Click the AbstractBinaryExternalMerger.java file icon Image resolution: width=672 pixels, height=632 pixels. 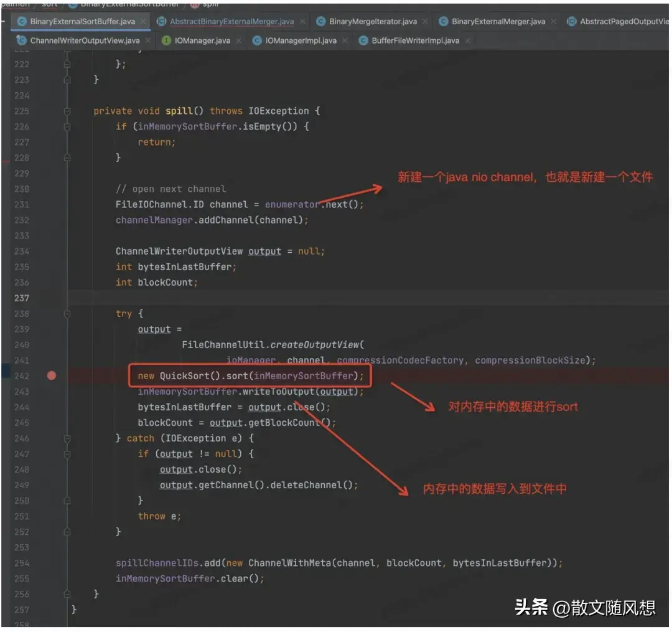coord(161,21)
